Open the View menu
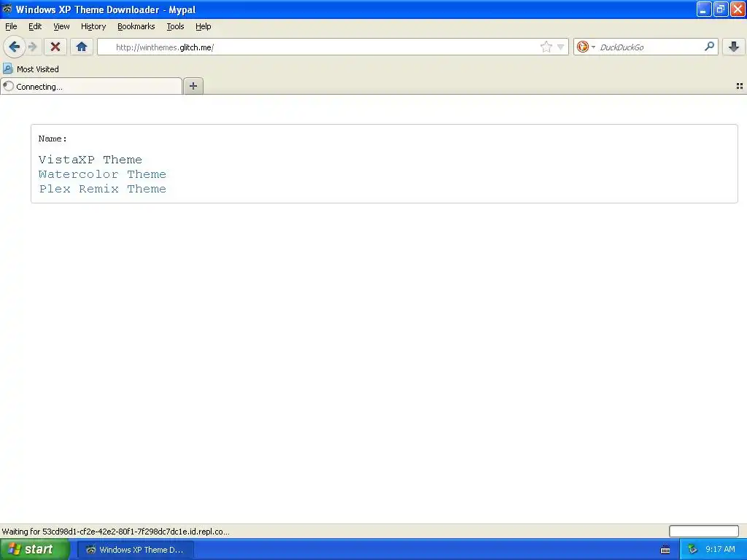The width and height of the screenshot is (747, 560). point(61,26)
